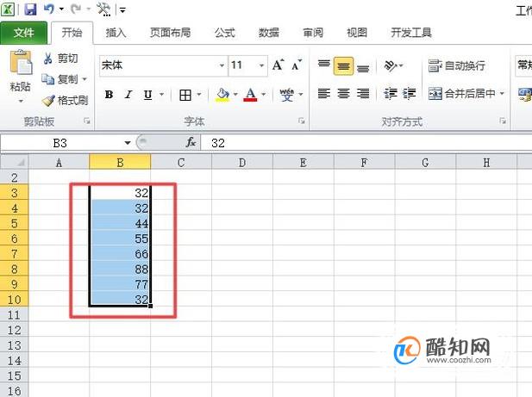532x397 pixels.
Task: Open the Name Box dropdown arrow
Action: [128, 143]
